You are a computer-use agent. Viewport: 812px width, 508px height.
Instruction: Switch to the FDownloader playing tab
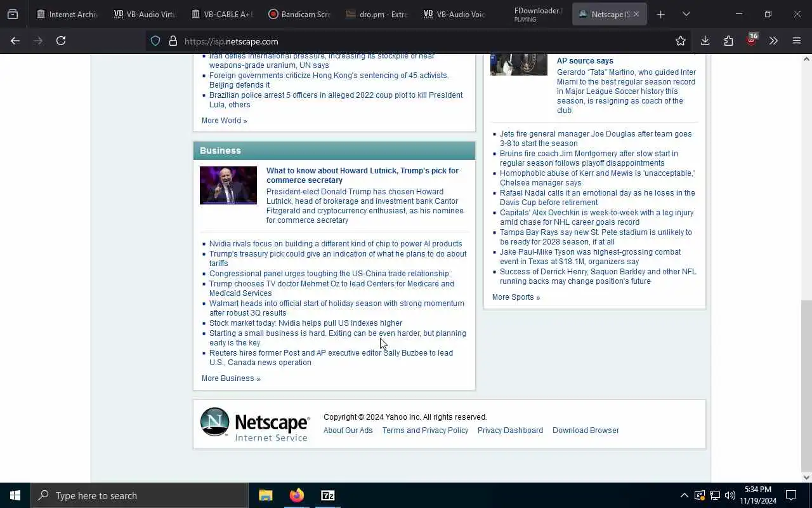(x=532, y=14)
